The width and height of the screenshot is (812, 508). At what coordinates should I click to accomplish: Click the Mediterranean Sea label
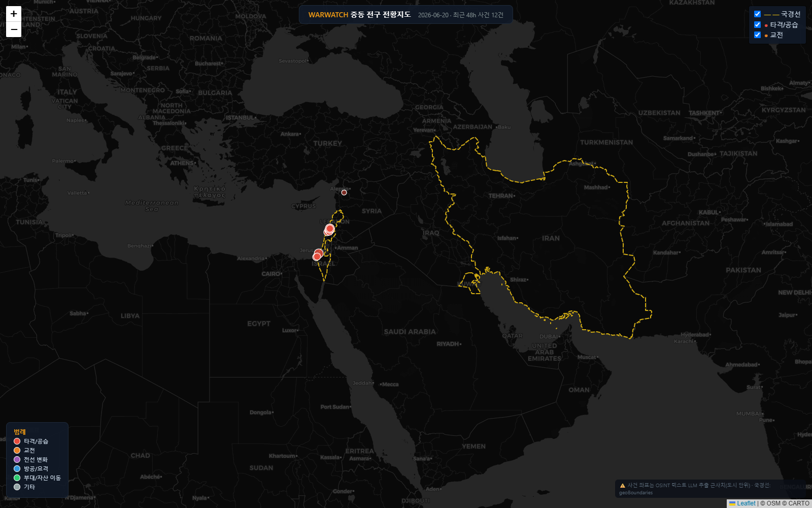click(152, 206)
